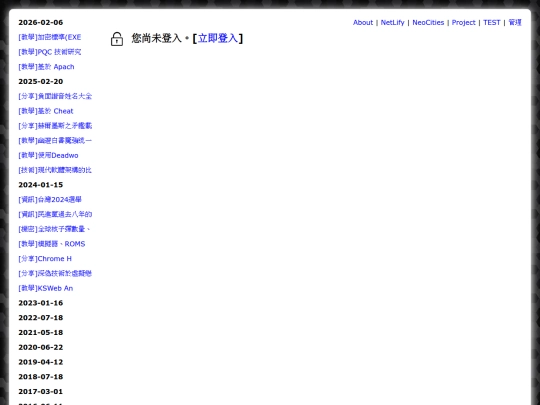
Task: Expand the 2019-04-12 date section
Action: [41, 362]
